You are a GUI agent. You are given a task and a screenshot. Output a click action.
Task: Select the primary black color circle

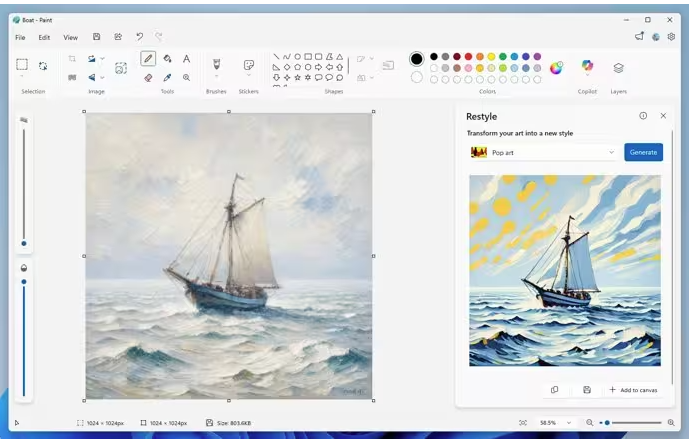pyautogui.click(x=417, y=59)
